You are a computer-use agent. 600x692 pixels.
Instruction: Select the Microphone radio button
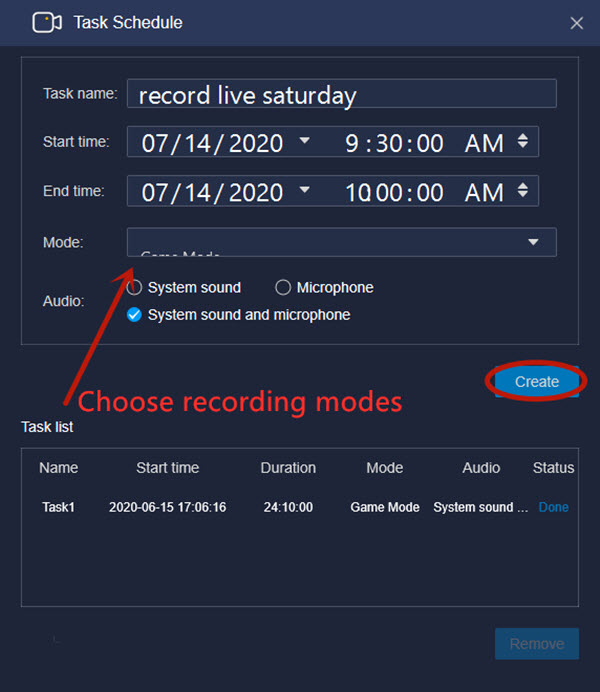tap(283, 288)
